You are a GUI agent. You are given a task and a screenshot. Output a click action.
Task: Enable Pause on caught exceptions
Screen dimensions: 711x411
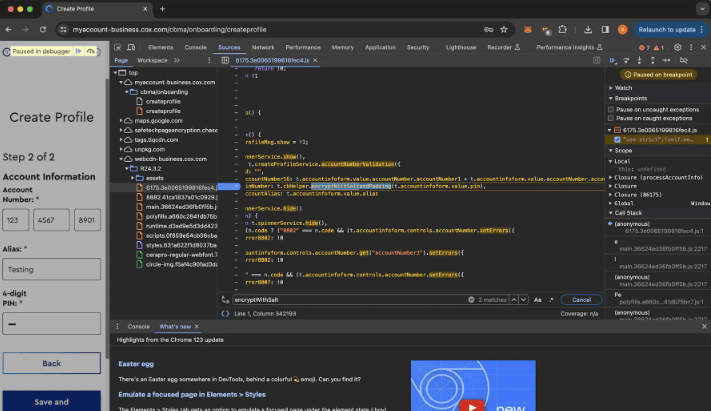pos(612,118)
